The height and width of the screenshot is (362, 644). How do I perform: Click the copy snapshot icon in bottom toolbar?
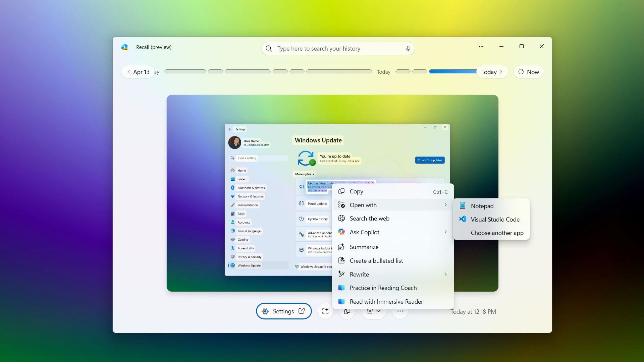pos(347,312)
